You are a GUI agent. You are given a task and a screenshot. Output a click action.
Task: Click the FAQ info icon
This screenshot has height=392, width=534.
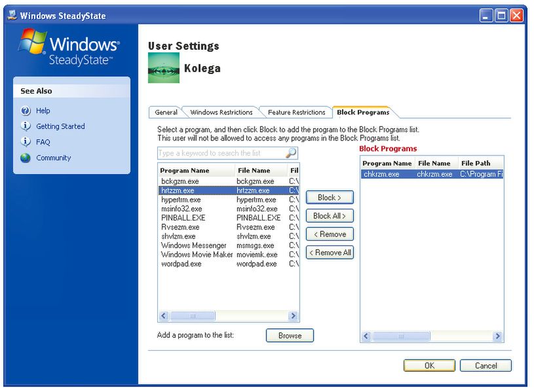pos(26,141)
